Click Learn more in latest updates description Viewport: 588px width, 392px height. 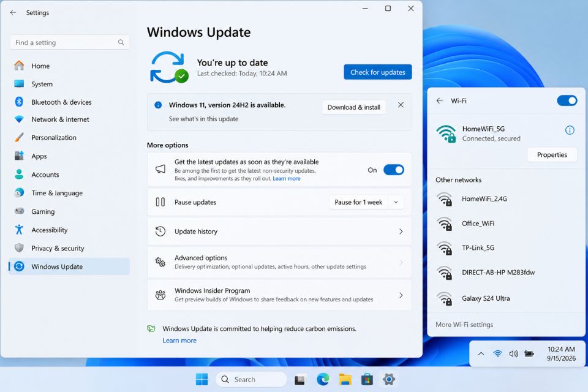[287, 179]
